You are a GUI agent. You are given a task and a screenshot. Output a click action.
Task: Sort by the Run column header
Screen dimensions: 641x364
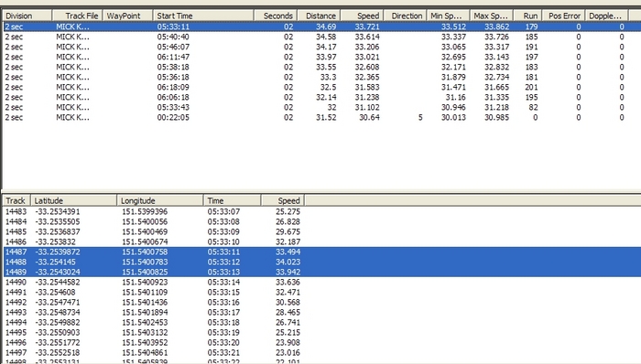click(x=527, y=16)
